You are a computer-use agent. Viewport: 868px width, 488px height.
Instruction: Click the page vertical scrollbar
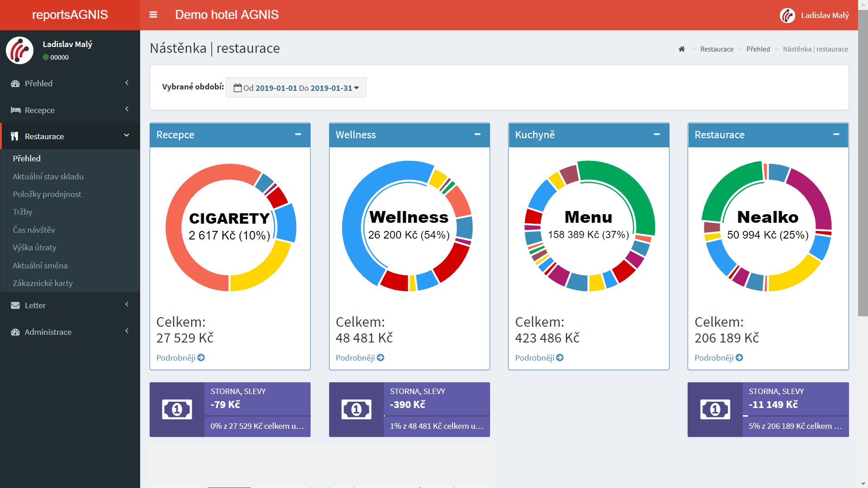pyautogui.click(x=863, y=163)
